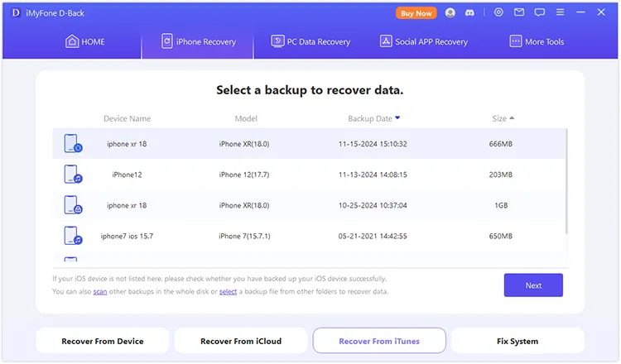This screenshot has width=621, height=364.
Task: Click the locked device icon for 1GB backup
Action: 73,205
